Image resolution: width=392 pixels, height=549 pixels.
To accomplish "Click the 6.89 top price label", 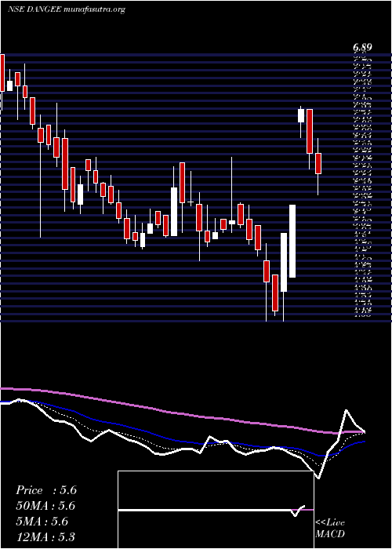I will [362, 48].
